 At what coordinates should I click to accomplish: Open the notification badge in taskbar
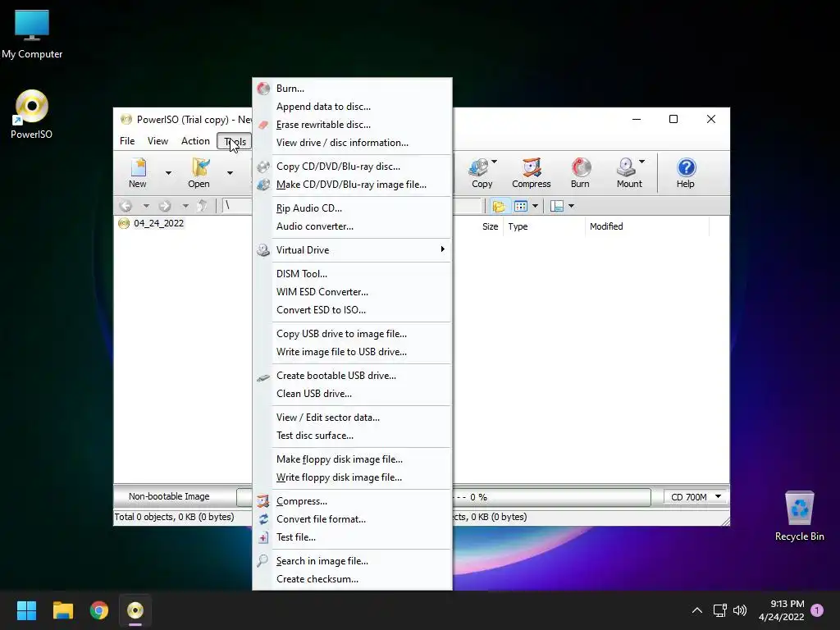pyautogui.click(x=817, y=610)
